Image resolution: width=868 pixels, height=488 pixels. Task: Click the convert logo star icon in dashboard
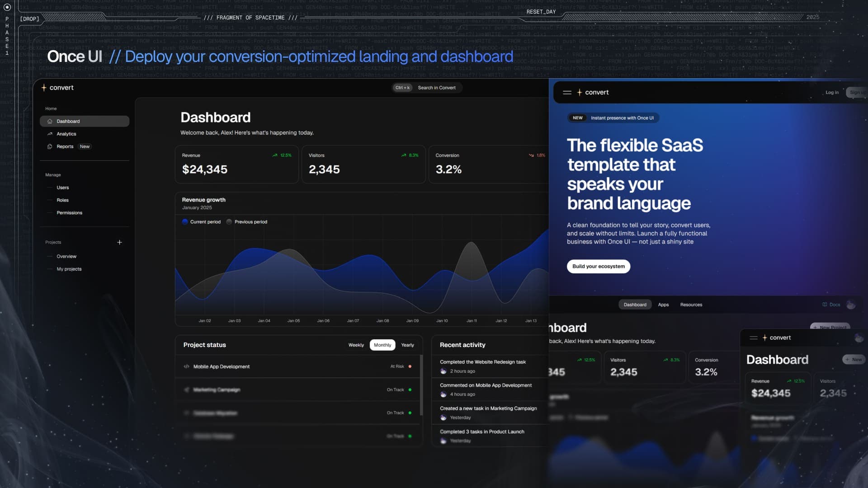click(44, 88)
